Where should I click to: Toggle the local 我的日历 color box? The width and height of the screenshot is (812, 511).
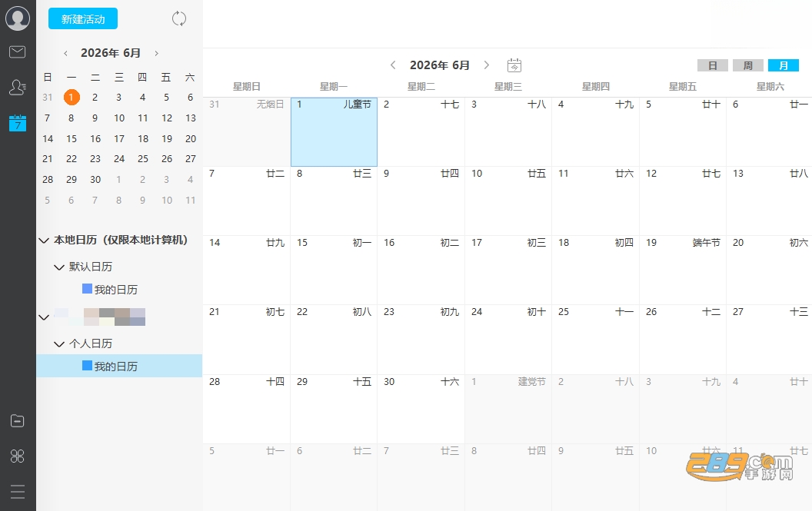point(87,288)
